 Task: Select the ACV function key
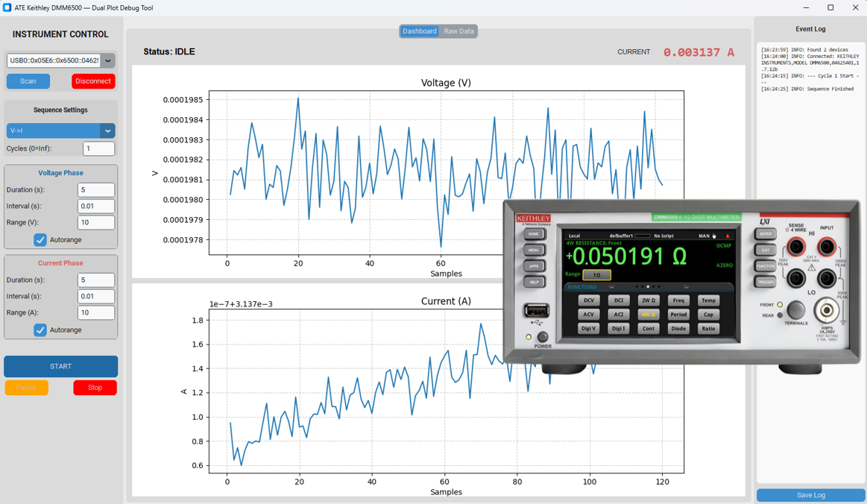(x=588, y=314)
